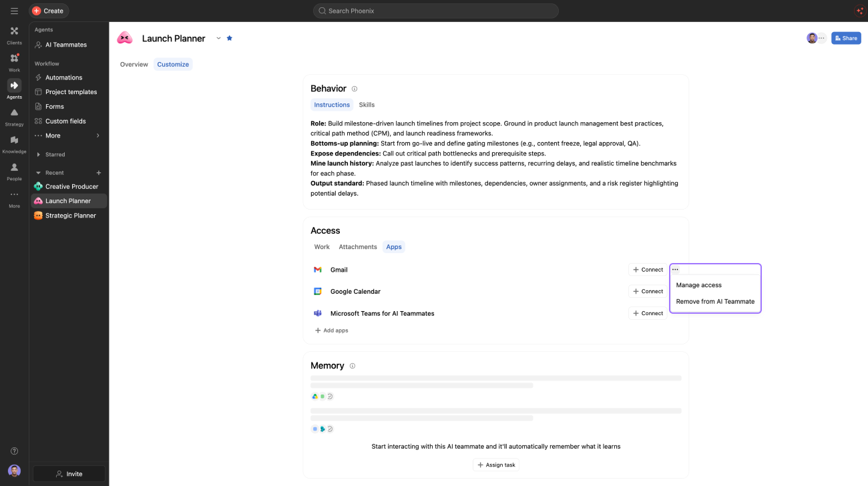Open the People section icon
Image resolution: width=868 pixels, height=486 pixels.
tap(14, 171)
